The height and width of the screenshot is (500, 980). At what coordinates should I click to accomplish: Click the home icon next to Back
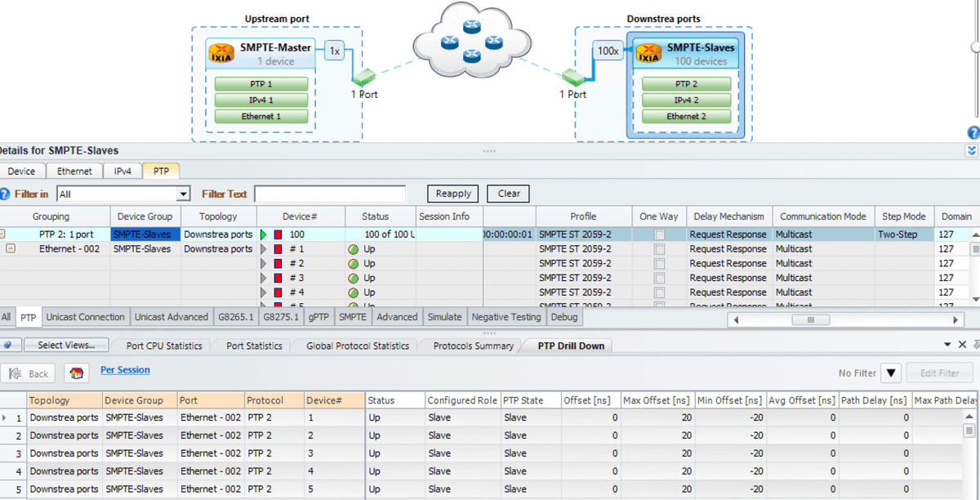click(77, 373)
